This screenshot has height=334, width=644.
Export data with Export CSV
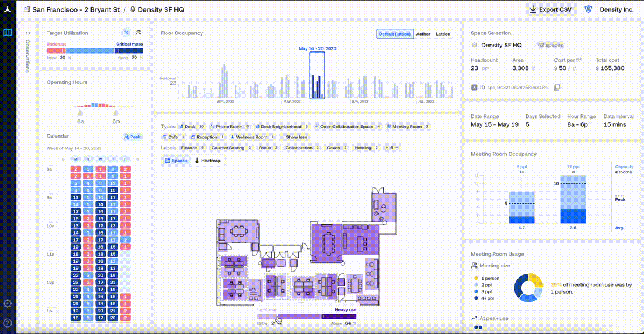click(551, 9)
